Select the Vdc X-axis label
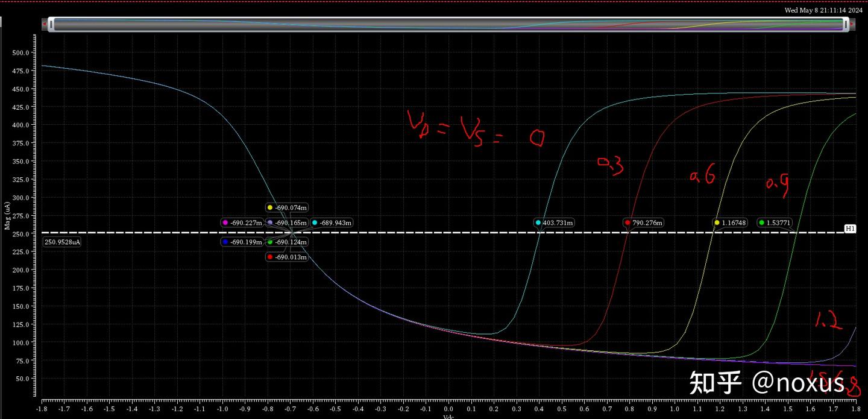 pos(448,417)
